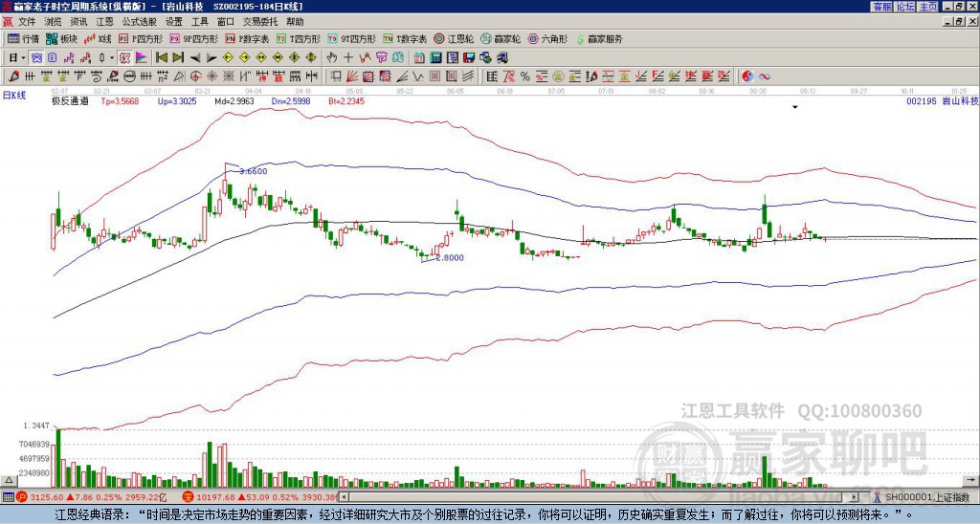This screenshot has width=980, height=524.
Task: Click the first yellow diamond arrow icon
Action: tap(228, 58)
